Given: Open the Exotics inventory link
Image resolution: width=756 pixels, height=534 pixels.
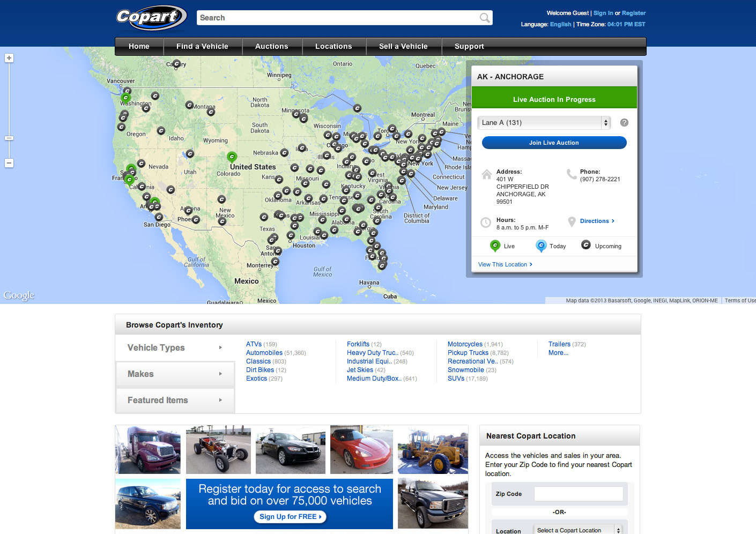Looking at the screenshot, I should [x=256, y=379].
